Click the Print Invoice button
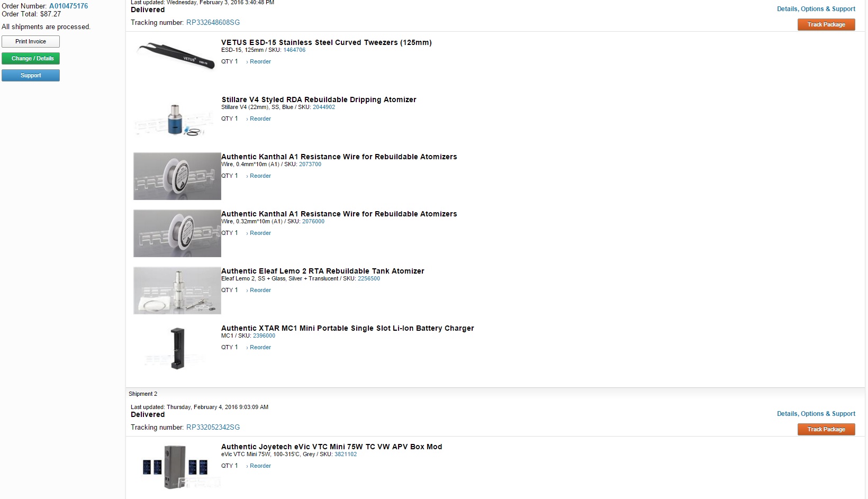Screen dimensions: 868x499 point(31,41)
